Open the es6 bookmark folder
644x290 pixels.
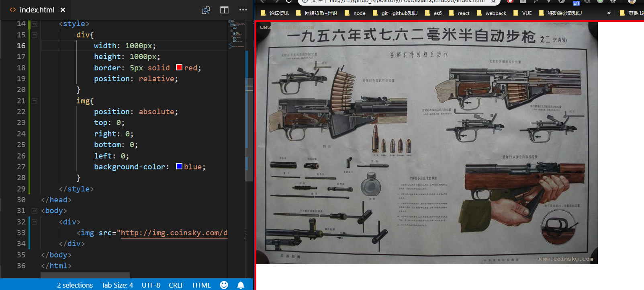click(433, 13)
